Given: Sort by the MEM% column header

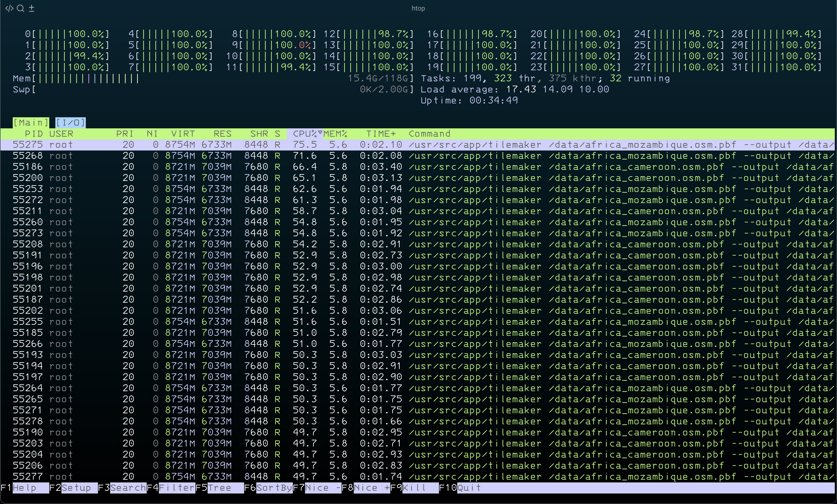Looking at the screenshot, I should pyautogui.click(x=335, y=134).
